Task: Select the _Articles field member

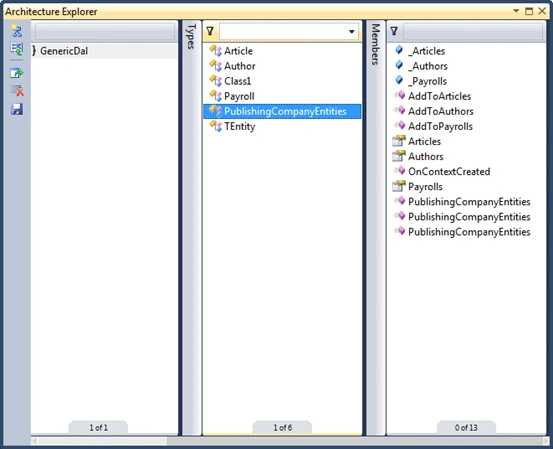Action: pos(426,51)
